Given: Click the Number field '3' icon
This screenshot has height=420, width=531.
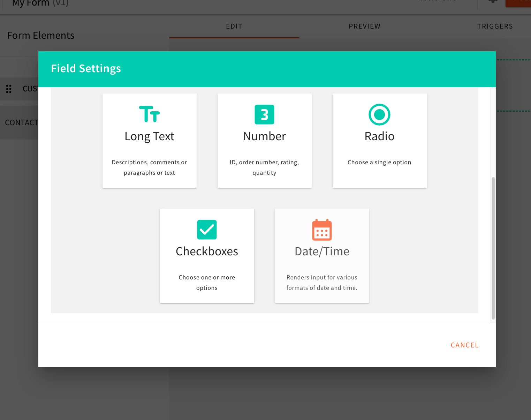Looking at the screenshot, I should pyautogui.click(x=264, y=114).
